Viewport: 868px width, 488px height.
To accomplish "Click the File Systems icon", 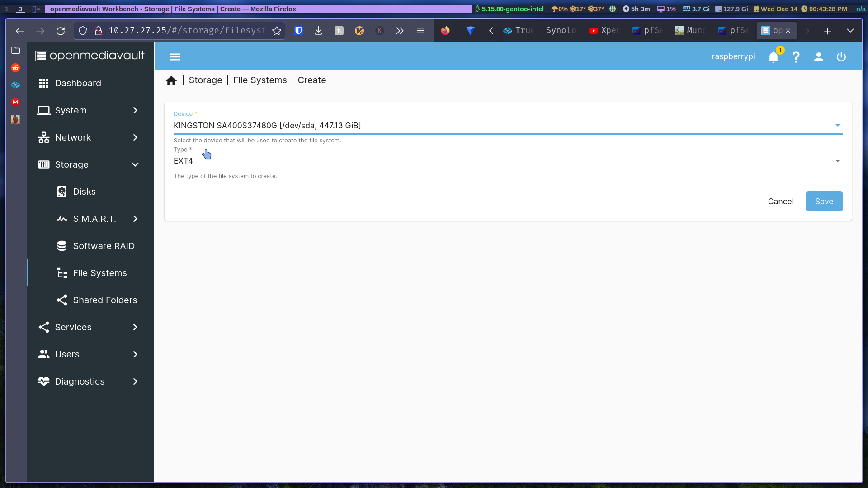I will click(62, 273).
